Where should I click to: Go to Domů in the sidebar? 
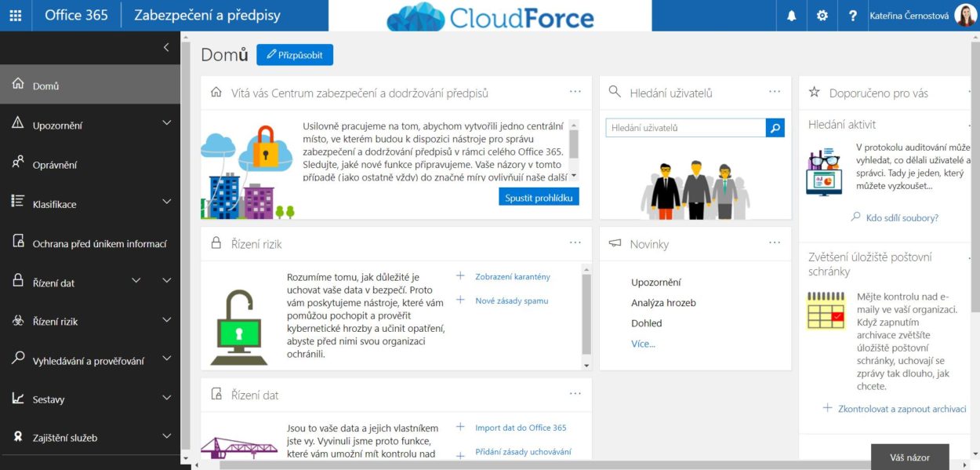90,86
